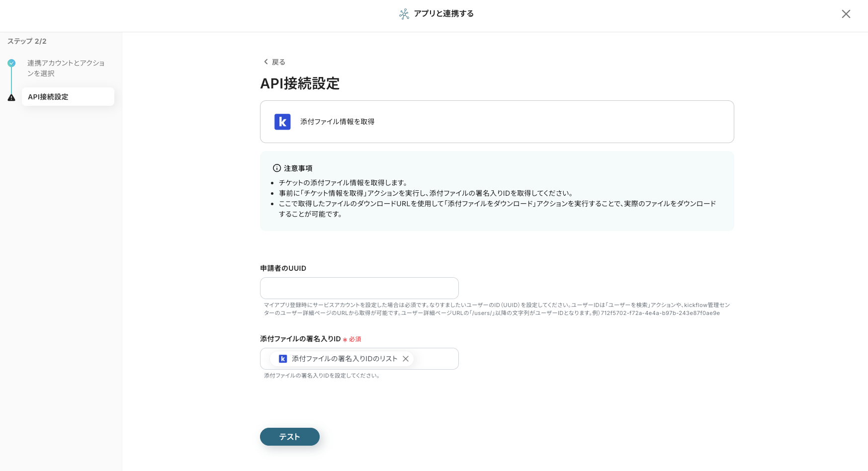This screenshot has height=471, width=868.
Task: Click the app connection network icon in header
Action: pos(404,14)
